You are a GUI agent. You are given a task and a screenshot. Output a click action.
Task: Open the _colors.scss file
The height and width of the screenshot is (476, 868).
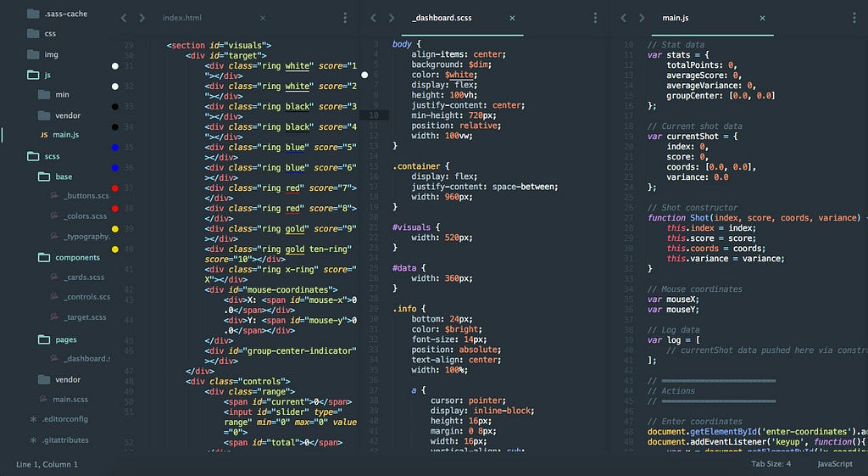pyautogui.click(x=79, y=216)
